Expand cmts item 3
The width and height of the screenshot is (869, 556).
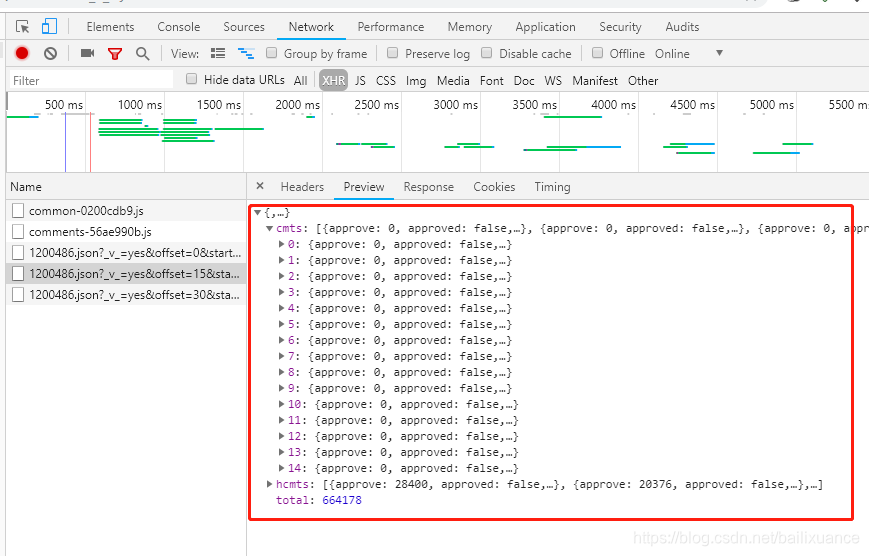pos(282,292)
